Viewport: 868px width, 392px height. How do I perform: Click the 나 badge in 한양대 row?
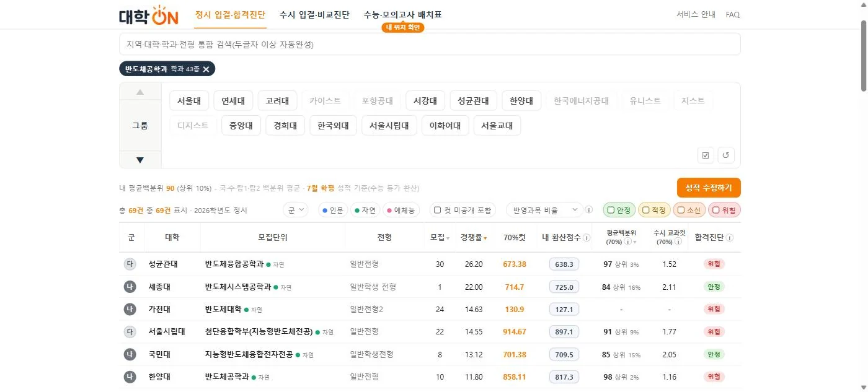pos(130,377)
